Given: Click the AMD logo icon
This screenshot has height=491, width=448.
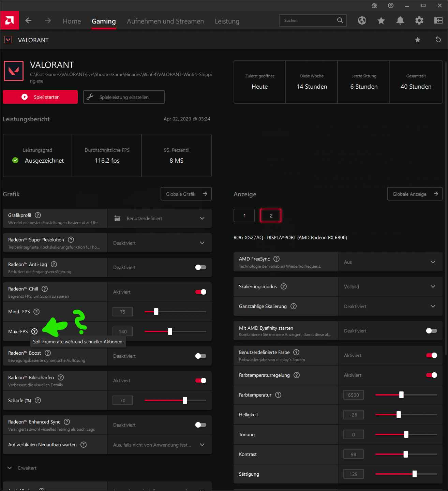Looking at the screenshot, I should tap(10, 20).
